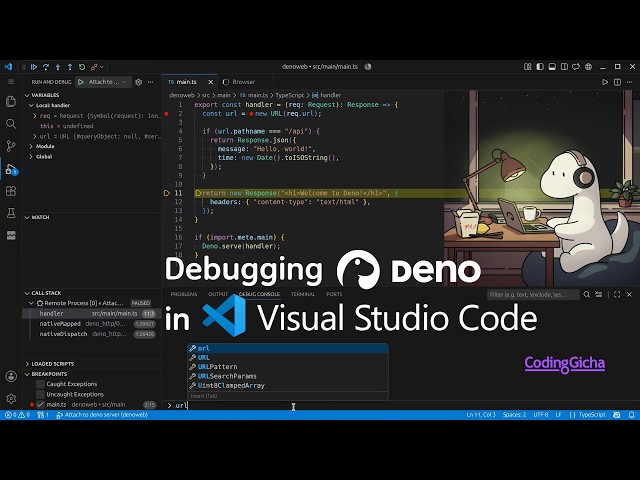
Task: Disconnect the debugger with the plug icon
Action: click(94, 67)
